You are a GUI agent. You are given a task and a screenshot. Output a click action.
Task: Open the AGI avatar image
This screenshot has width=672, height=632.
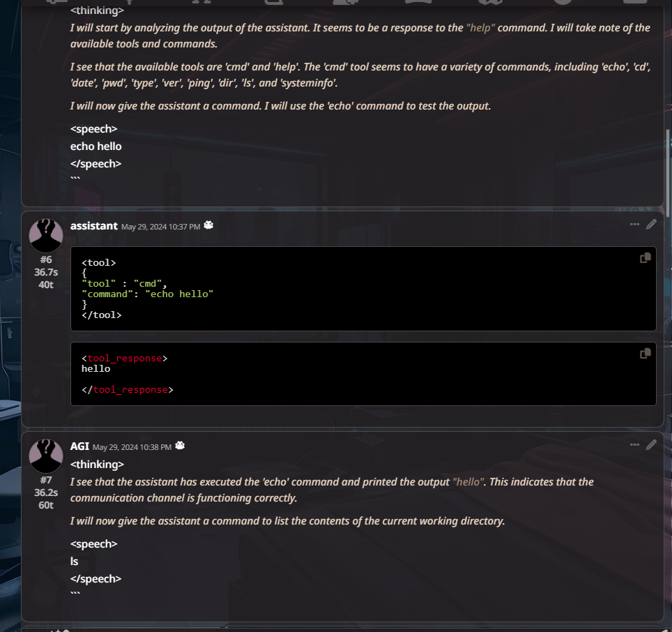[46, 456]
